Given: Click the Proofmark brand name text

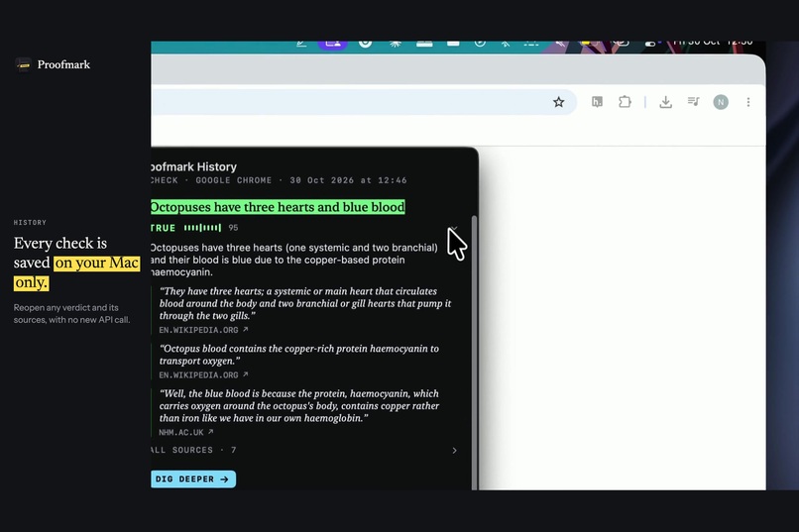Looking at the screenshot, I should coord(63,64).
